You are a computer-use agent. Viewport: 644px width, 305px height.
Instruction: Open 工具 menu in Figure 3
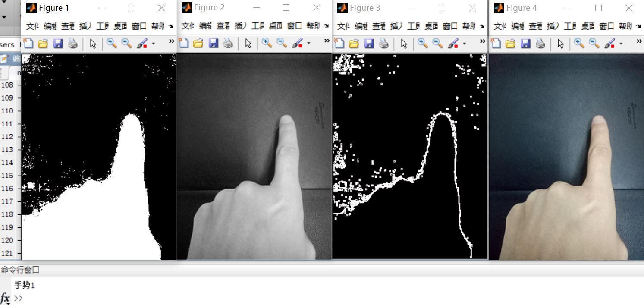click(414, 26)
